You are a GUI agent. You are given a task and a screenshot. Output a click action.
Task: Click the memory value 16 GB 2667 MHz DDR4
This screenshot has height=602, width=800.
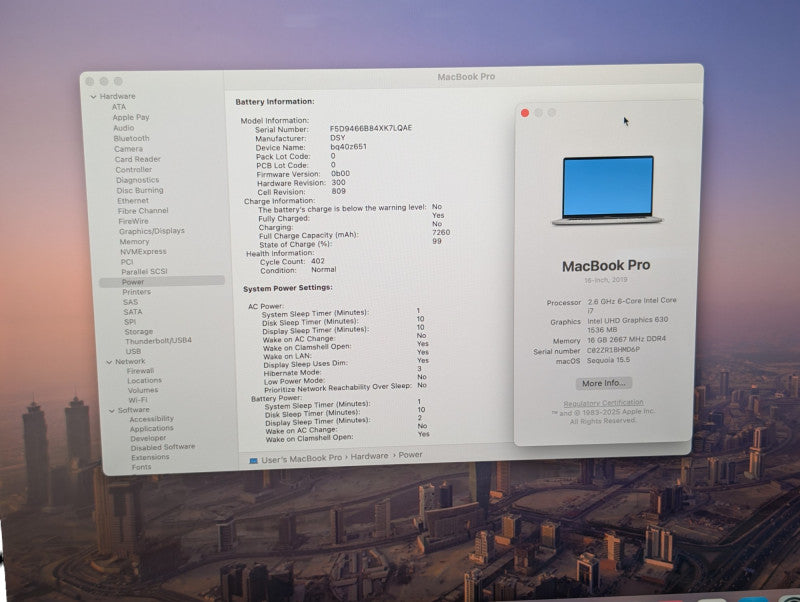pyautogui.click(x=627, y=339)
